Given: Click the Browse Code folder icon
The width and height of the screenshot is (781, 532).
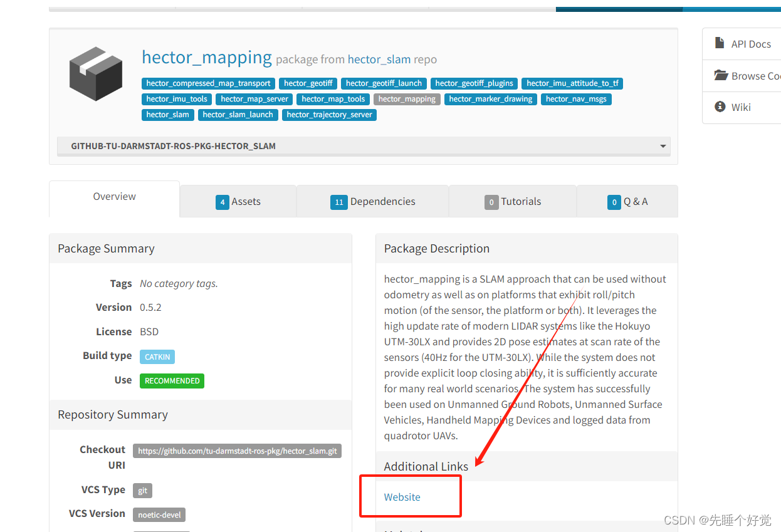Looking at the screenshot, I should (x=721, y=75).
